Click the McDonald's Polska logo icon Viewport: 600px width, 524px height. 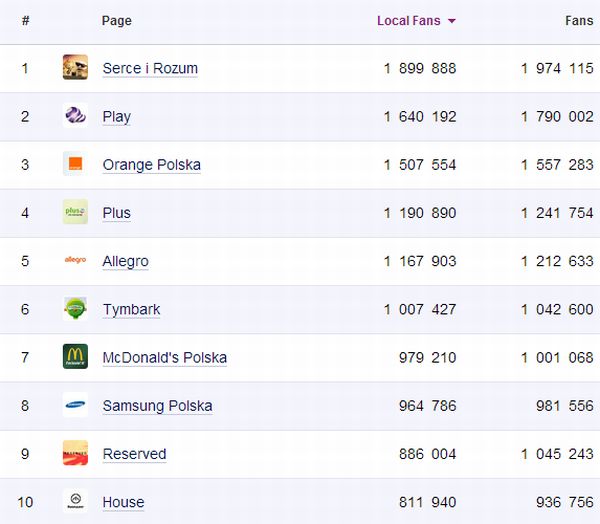[x=75, y=356]
